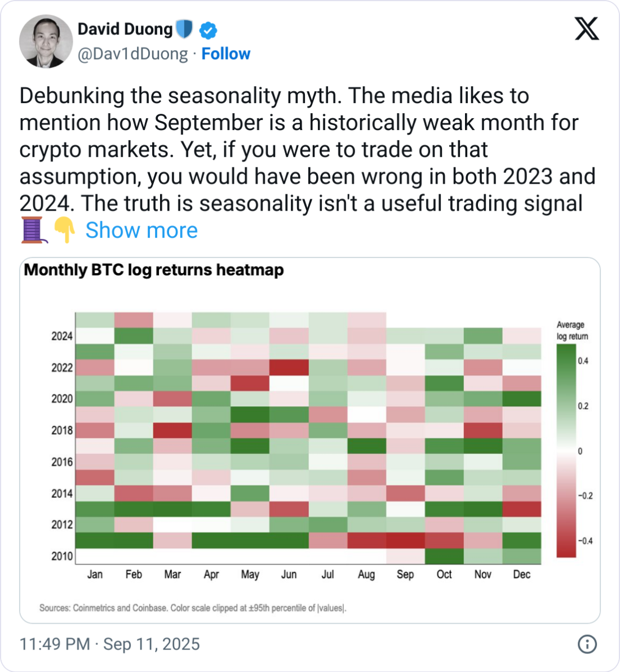
Task: Click the @Dav1dDuong handle
Action: (x=132, y=54)
